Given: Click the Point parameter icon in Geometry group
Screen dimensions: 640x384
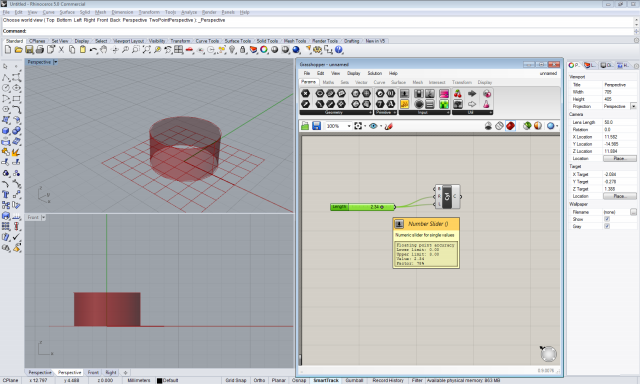Looking at the screenshot, I should click(x=305, y=93).
